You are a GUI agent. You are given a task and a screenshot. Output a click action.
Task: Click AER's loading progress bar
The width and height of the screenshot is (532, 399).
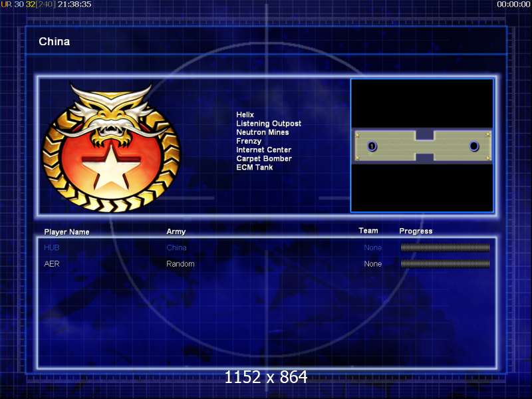[x=445, y=263]
